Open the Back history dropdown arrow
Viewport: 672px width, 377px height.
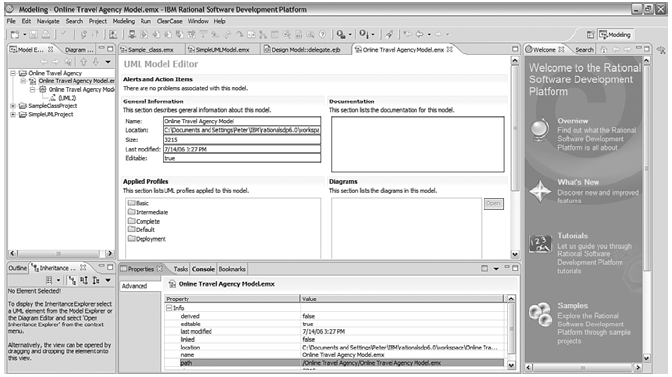pos(429,34)
